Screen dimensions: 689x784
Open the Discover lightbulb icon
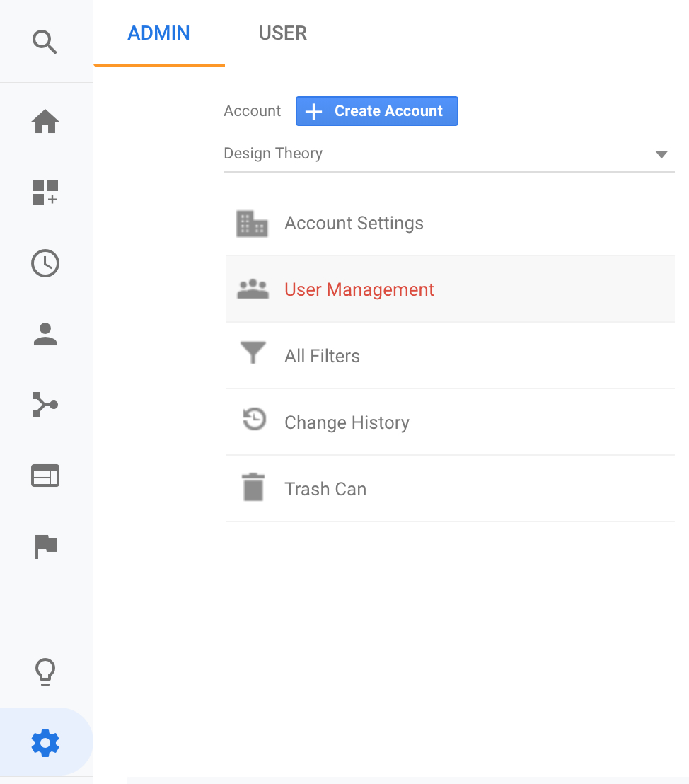click(45, 671)
